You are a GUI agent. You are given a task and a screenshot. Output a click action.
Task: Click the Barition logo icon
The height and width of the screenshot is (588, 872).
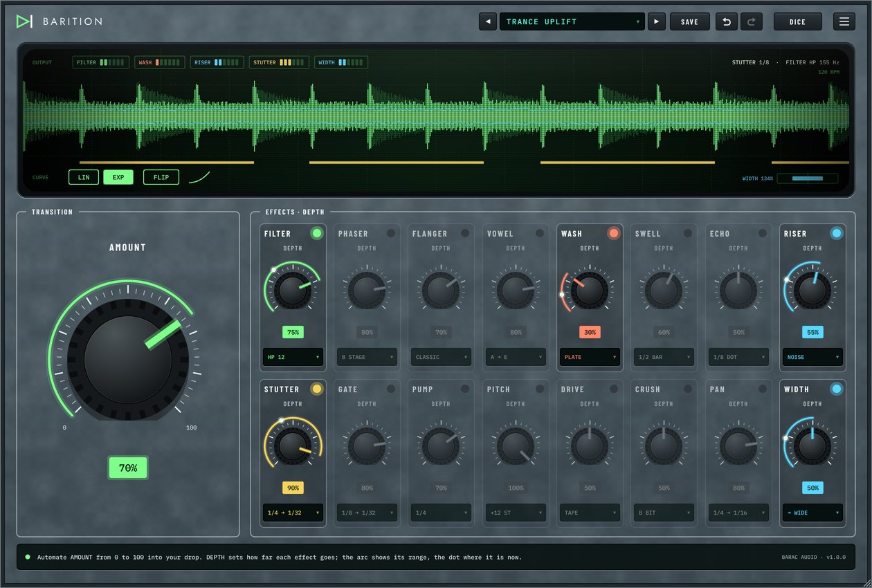tap(25, 21)
